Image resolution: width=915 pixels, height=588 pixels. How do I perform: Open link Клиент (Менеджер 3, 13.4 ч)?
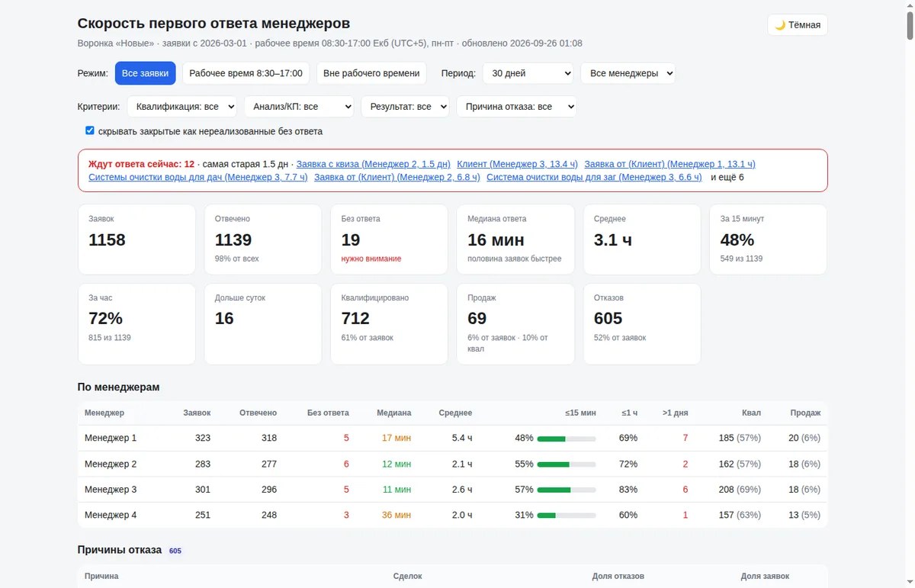click(x=517, y=164)
